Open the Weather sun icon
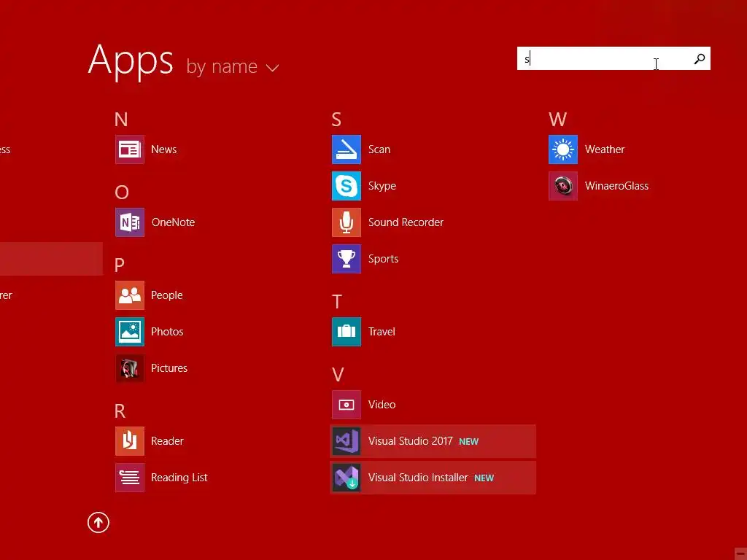747x560 pixels. click(x=563, y=149)
